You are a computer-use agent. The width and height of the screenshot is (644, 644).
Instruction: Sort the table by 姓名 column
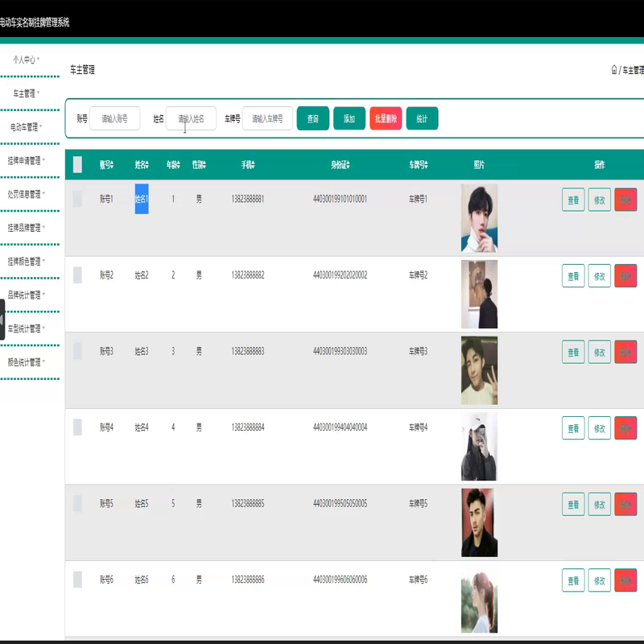tap(142, 165)
